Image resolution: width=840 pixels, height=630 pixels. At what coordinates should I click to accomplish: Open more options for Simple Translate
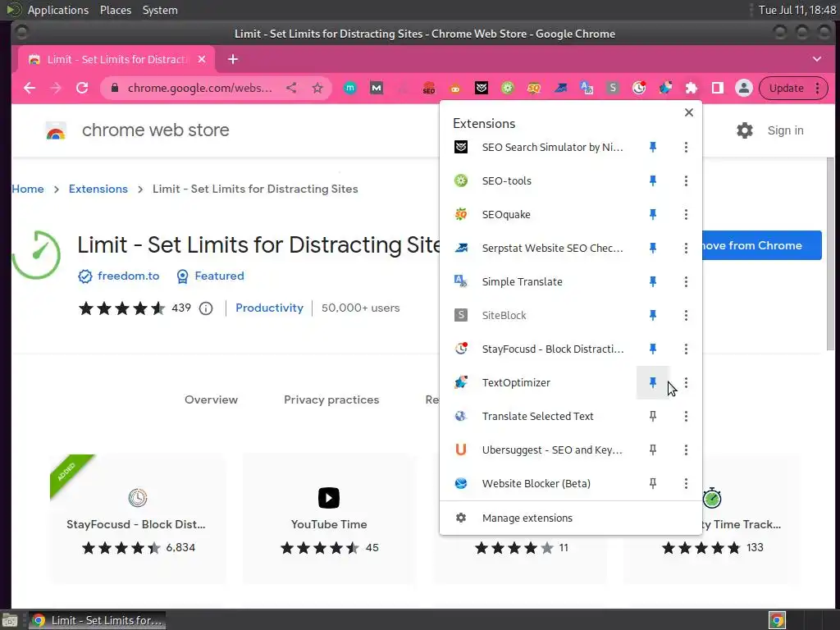coord(686,282)
